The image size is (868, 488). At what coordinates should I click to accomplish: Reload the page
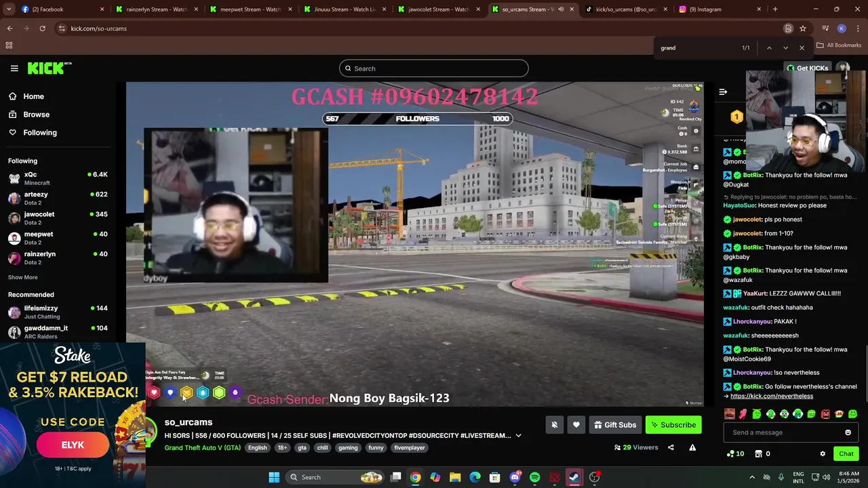[x=42, y=28]
